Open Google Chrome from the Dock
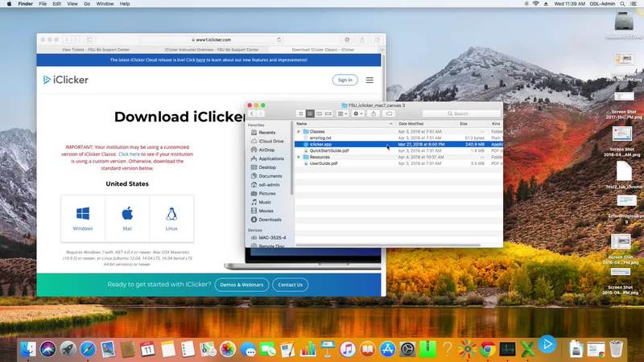Viewport: 644px width, 362px height. pos(488,349)
